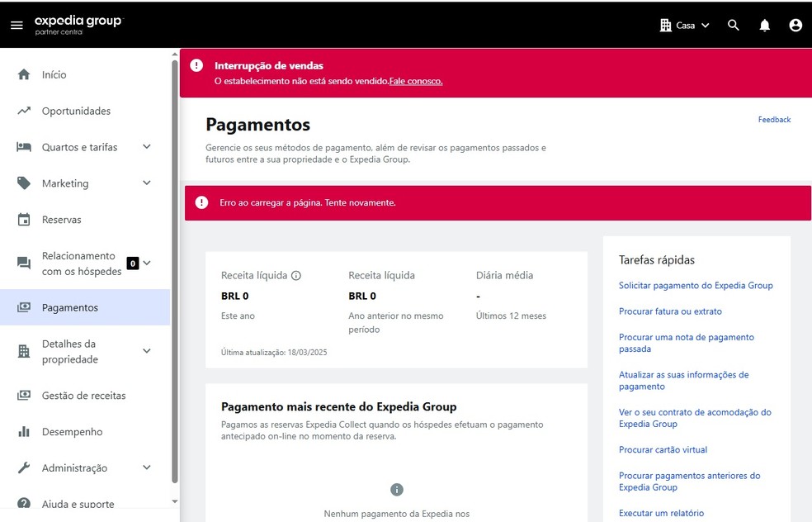
Task: Click the sidebar scrollbar down arrow
Action: [x=174, y=501]
